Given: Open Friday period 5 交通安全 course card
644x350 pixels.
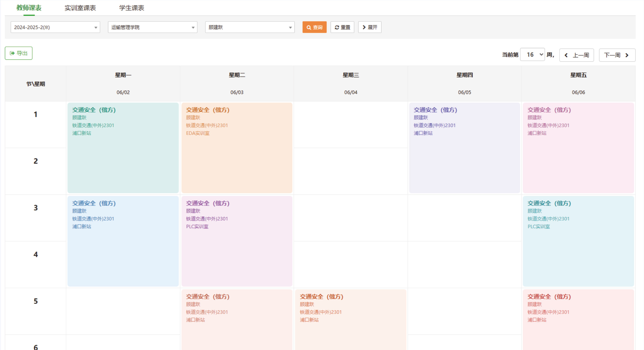Looking at the screenshot, I should (x=578, y=320).
